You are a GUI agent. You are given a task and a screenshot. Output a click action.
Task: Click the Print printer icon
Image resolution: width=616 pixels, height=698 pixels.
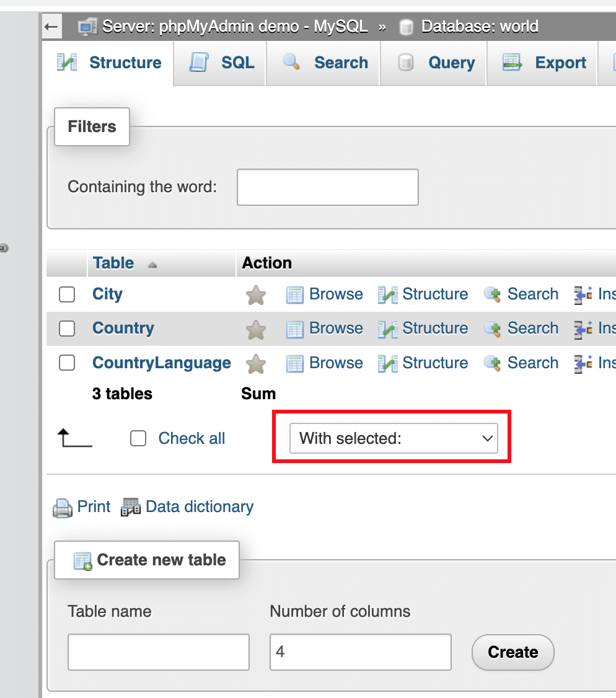(63, 508)
